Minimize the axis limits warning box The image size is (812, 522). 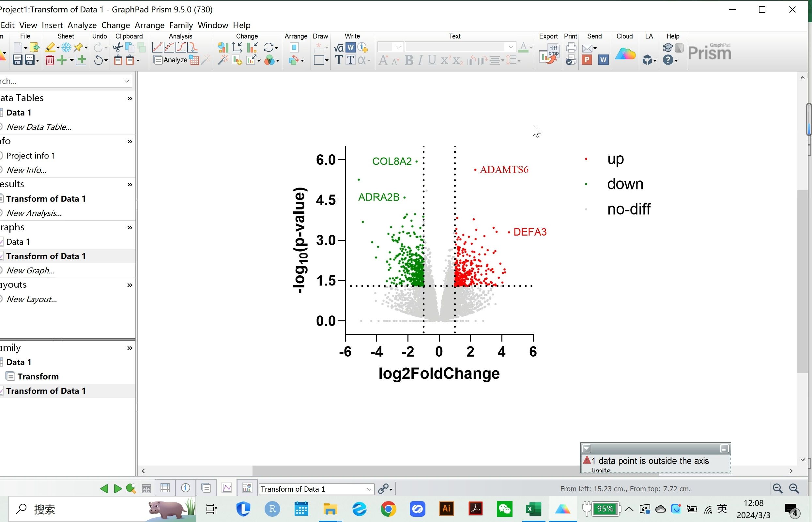coord(724,449)
